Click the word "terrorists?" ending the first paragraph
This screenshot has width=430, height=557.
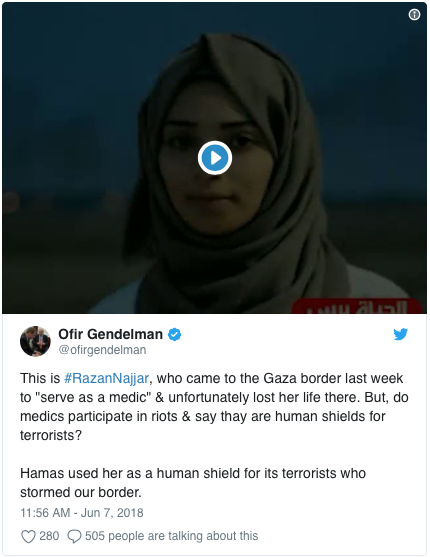click(51, 435)
